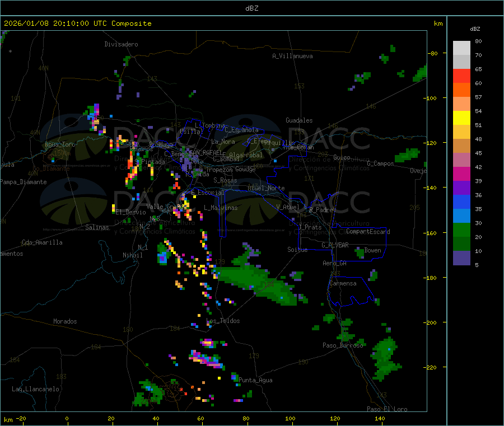Click the 'Tropezon Goudge' map label

(x=231, y=169)
